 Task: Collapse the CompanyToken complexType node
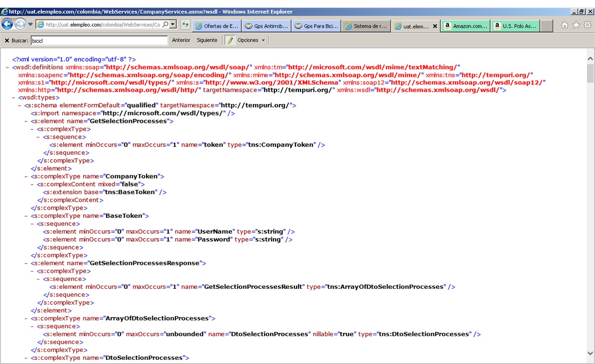26,176
